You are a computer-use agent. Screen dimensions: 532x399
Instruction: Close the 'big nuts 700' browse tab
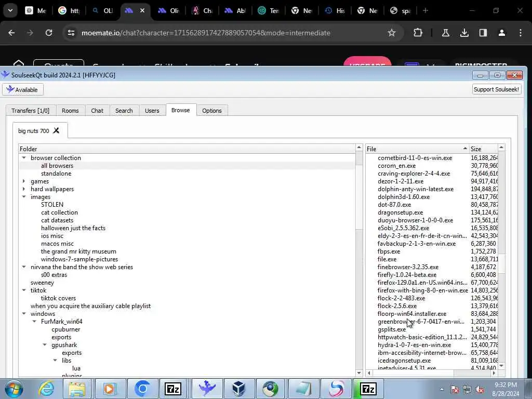[x=56, y=130]
